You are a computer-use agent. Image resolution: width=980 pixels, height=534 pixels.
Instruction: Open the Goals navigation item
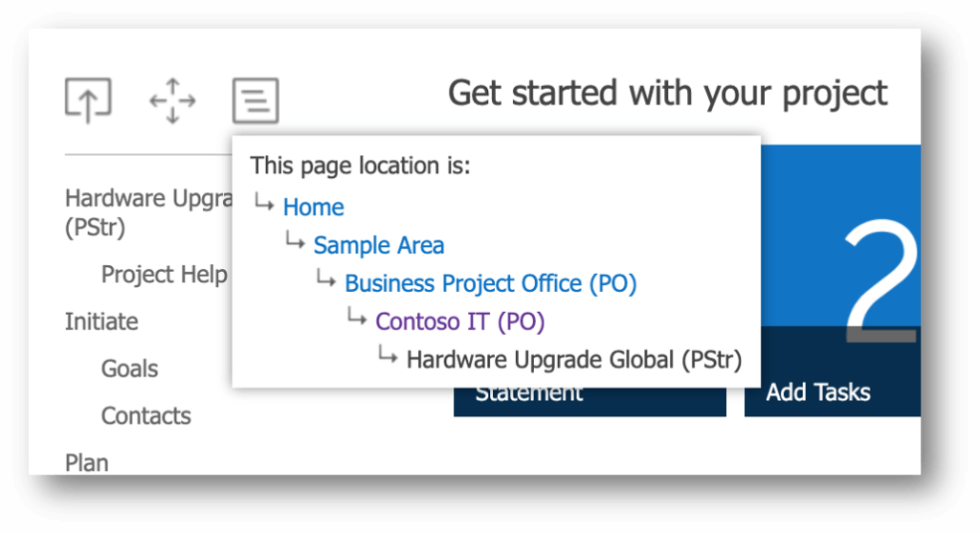tap(129, 368)
